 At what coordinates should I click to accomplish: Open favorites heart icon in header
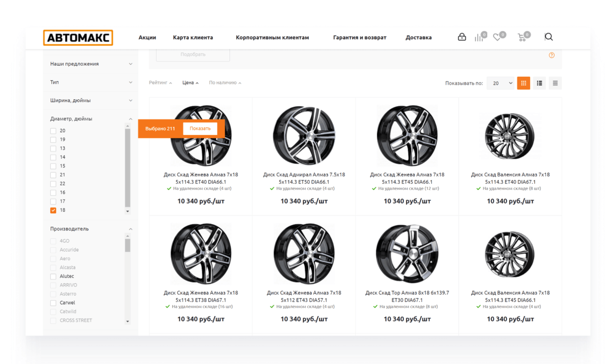(497, 38)
